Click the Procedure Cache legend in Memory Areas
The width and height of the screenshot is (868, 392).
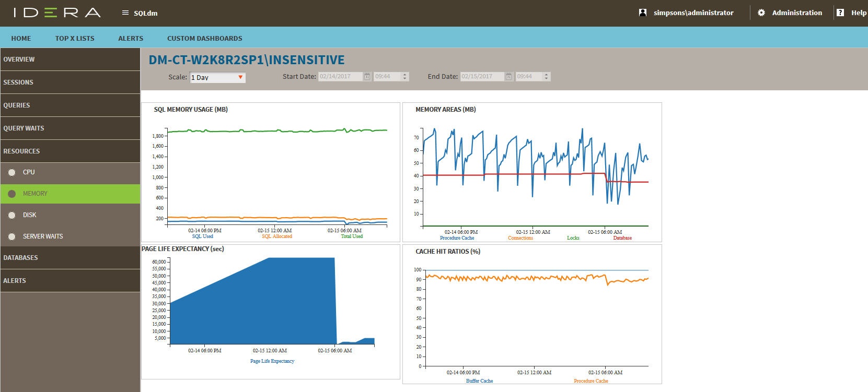click(x=457, y=238)
